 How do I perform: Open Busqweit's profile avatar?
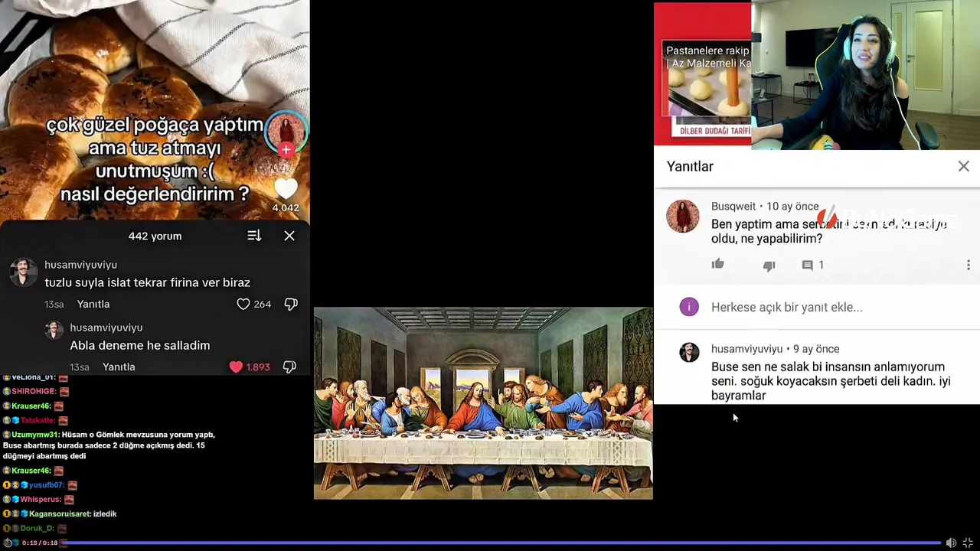(682, 216)
